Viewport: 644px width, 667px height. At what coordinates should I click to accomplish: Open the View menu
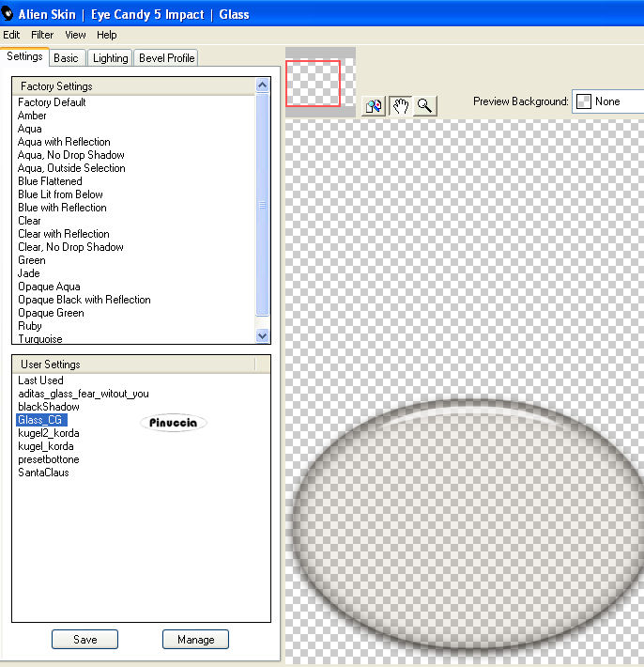[x=75, y=35]
